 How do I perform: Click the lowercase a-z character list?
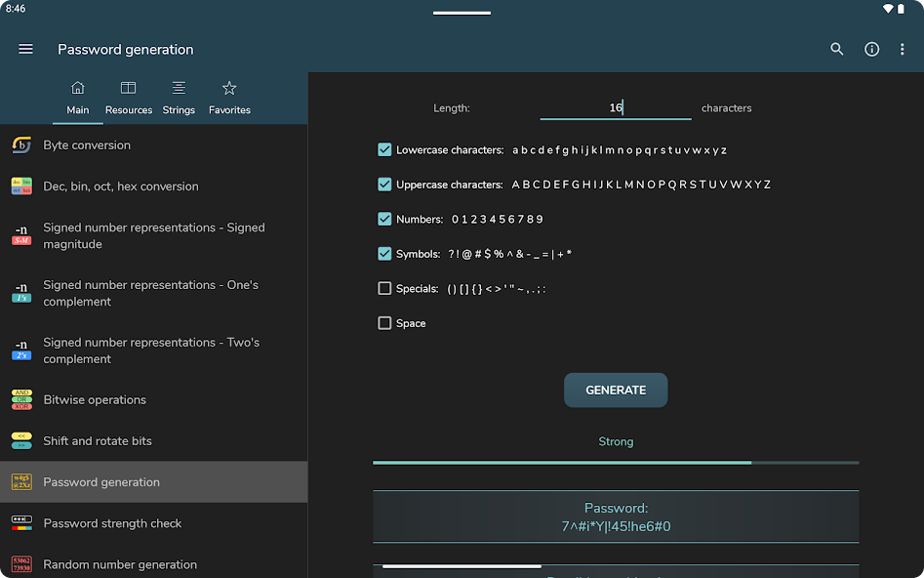620,149
